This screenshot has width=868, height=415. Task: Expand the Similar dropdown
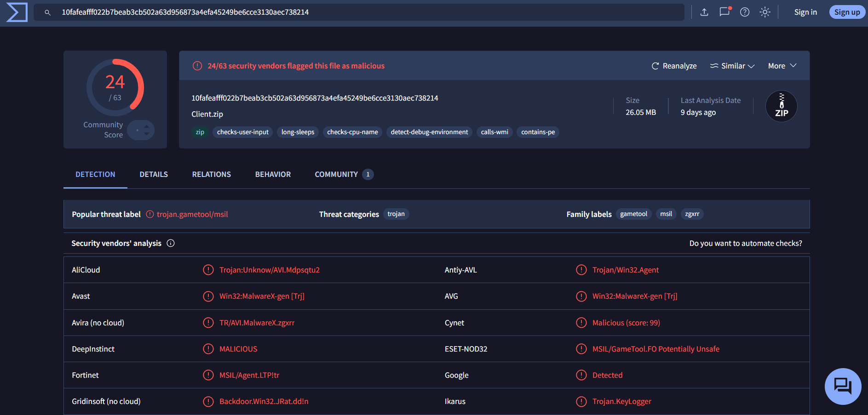pos(732,66)
